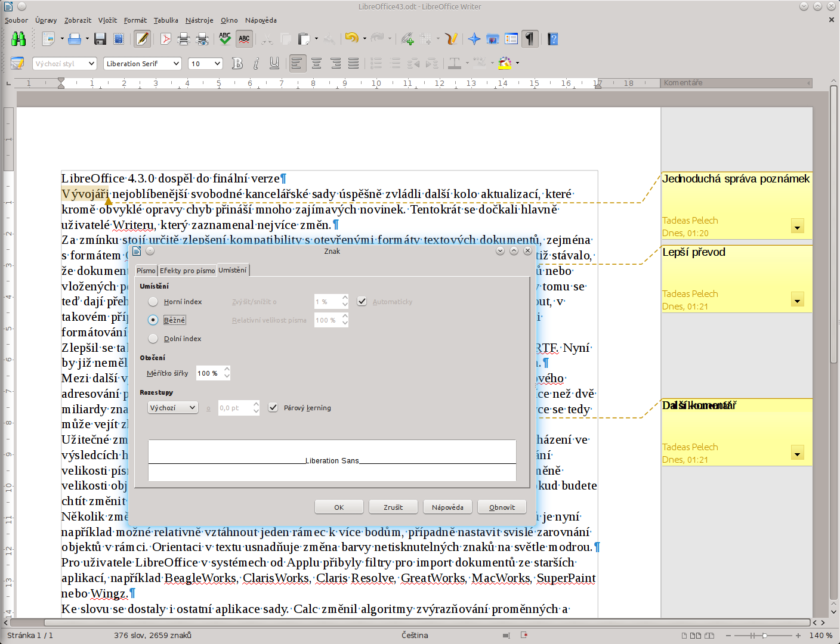Click 140 % zoom level in status bar
This screenshot has width=840, height=644.
(821, 636)
